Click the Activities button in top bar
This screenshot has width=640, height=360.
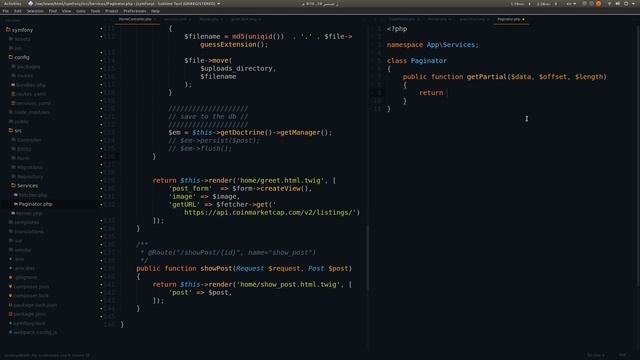tap(12, 3)
